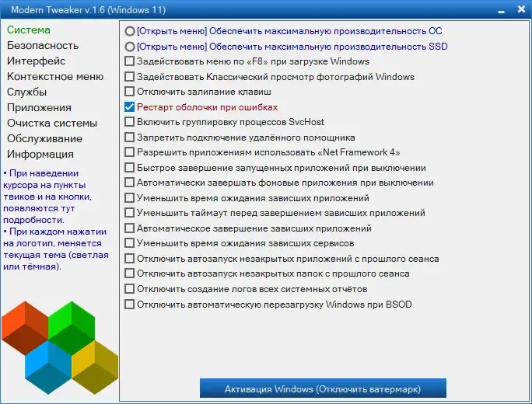Viewport: 532px width, 404px height.
Task: Tick 'Автоматическое завершение зависших приложений'
Action: pos(129,228)
